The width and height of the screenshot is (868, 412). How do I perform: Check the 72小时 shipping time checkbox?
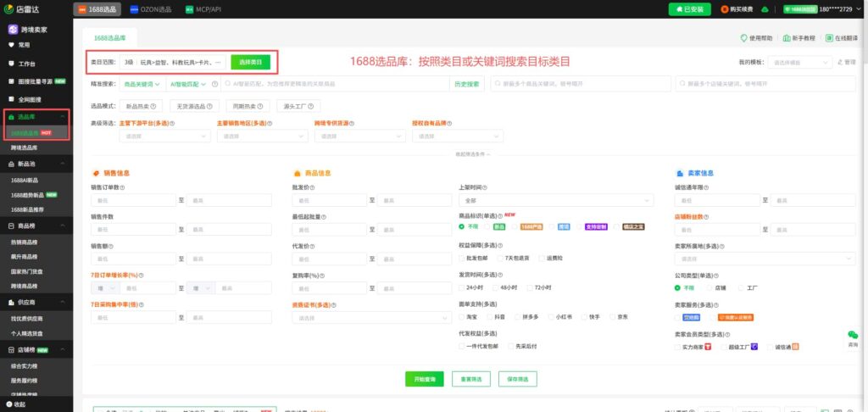(x=531, y=287)
